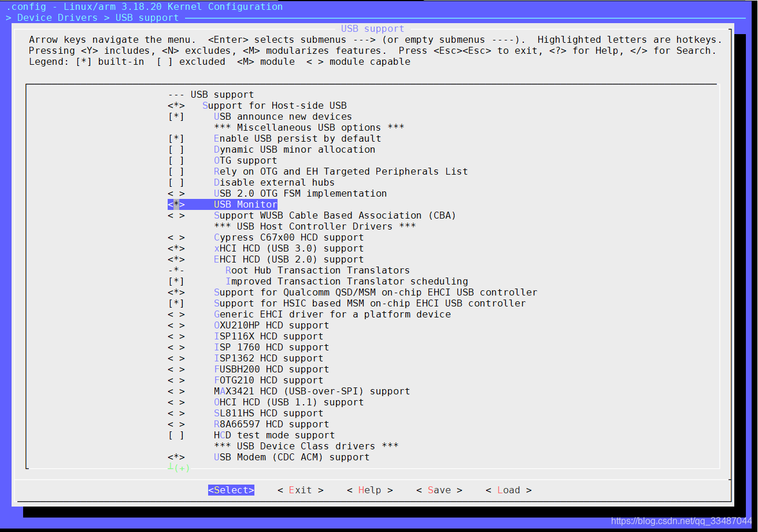Select xHCI HCD (USB 3.0) support
758x532 pixels.
[289, 249]
